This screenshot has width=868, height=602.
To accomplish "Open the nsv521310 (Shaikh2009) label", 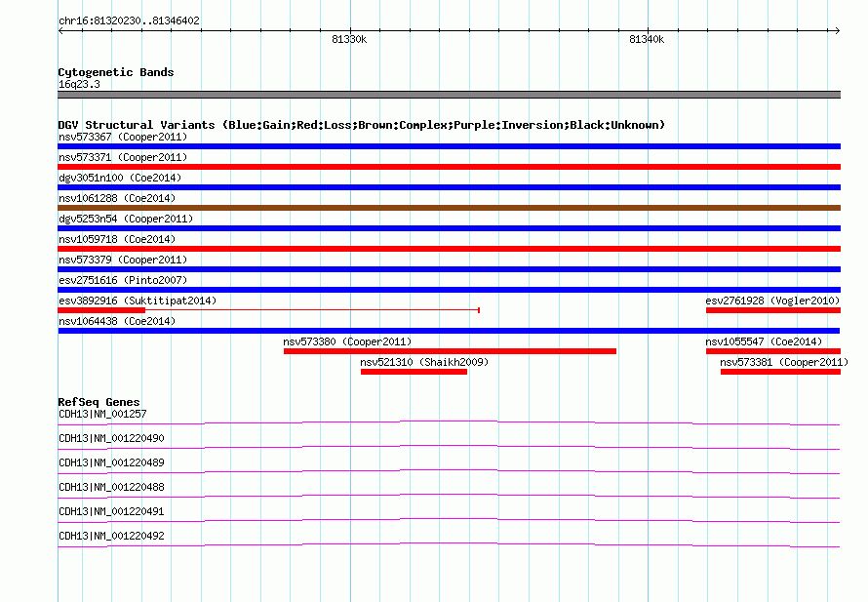I will [x=424, y=362].
